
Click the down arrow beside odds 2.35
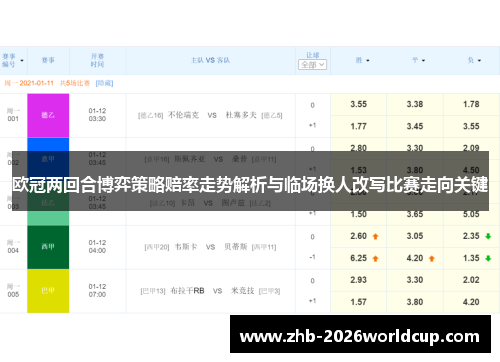488,236
